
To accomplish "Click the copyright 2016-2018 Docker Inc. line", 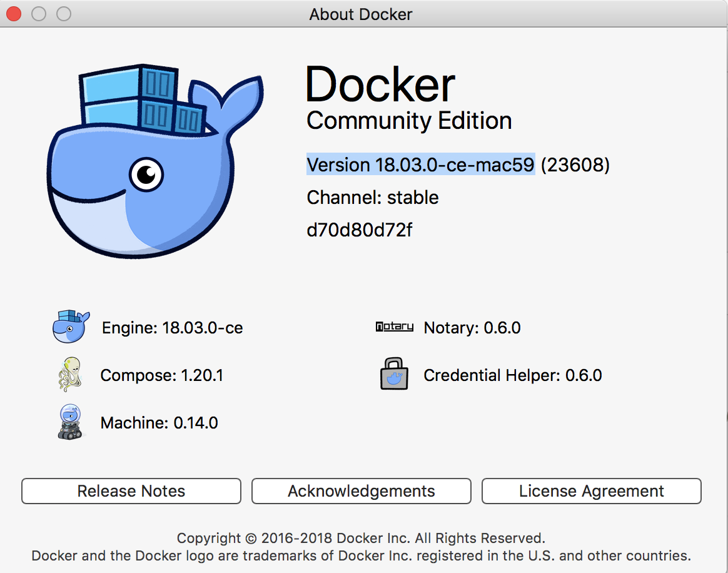I will [361, 538].
